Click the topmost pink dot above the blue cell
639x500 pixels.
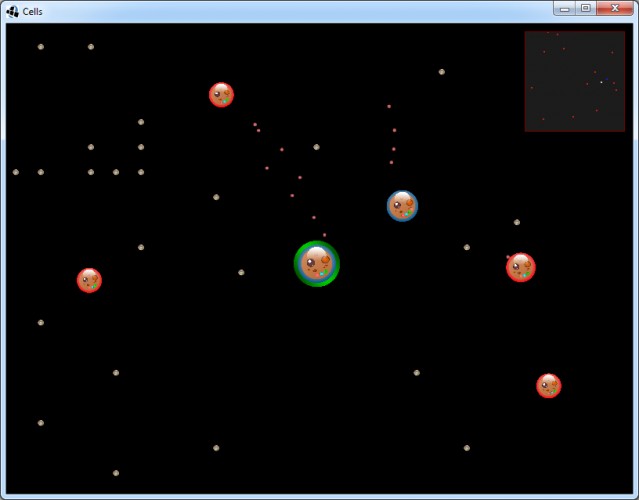[x=389, y=106]
